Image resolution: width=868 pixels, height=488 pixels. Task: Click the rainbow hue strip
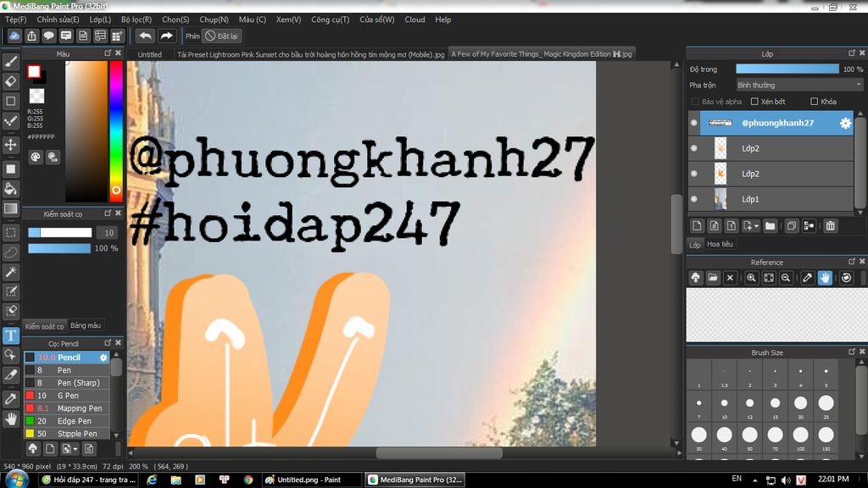pos(115,131)
